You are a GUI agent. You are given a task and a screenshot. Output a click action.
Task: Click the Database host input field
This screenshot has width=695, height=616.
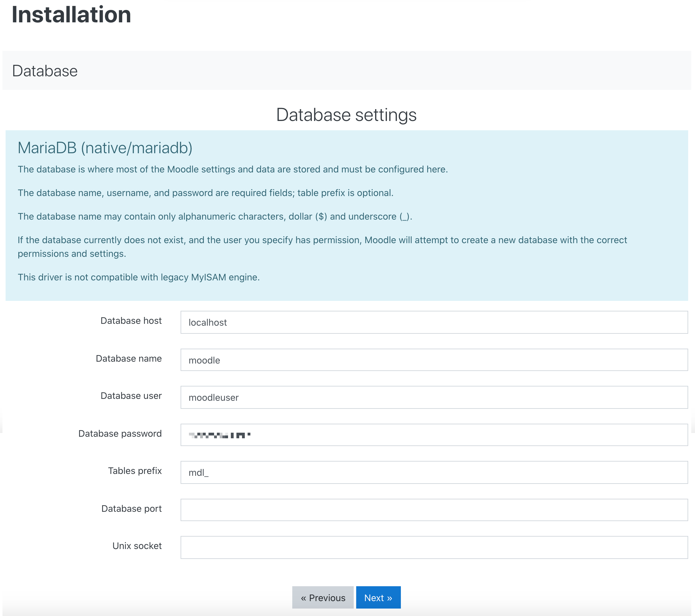coord(434,322)
